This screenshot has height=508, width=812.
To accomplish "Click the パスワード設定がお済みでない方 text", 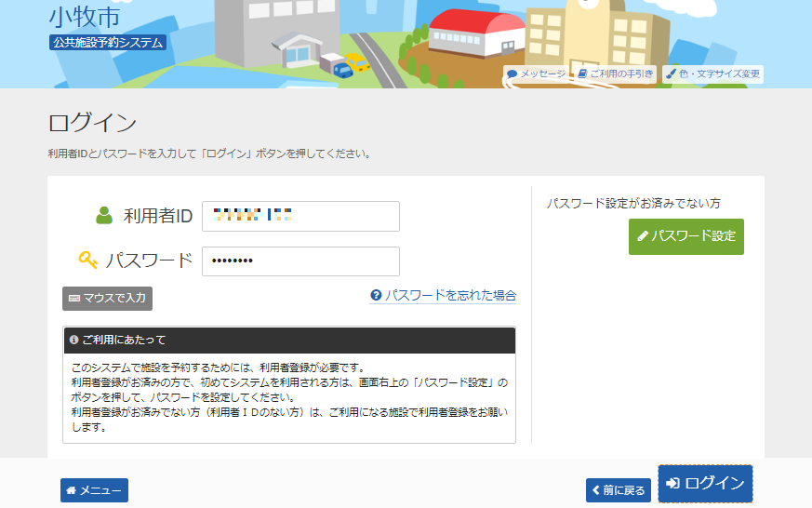I will [633, 203].
